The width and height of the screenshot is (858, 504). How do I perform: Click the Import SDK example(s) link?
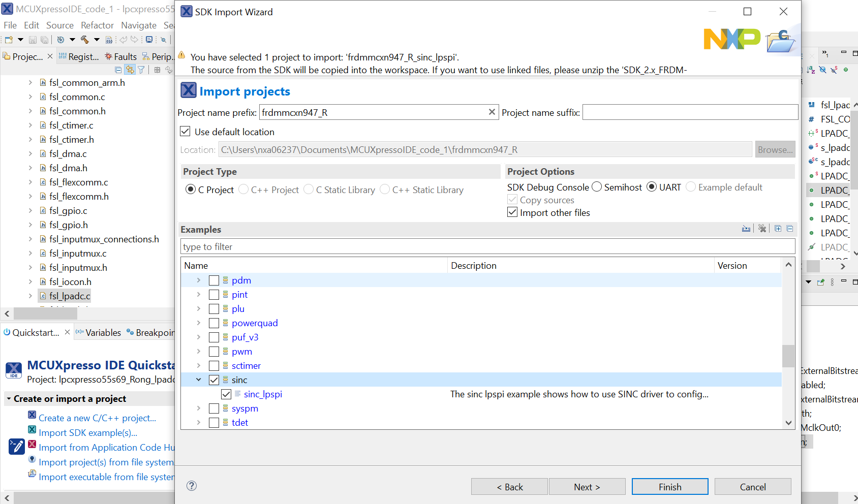[88, 432]
